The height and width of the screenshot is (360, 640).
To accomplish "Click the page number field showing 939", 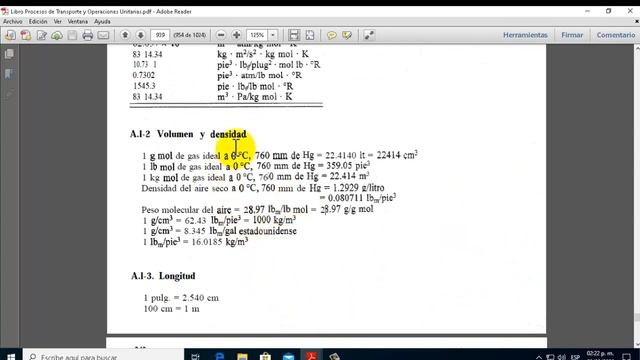I will tap(160, 35).
